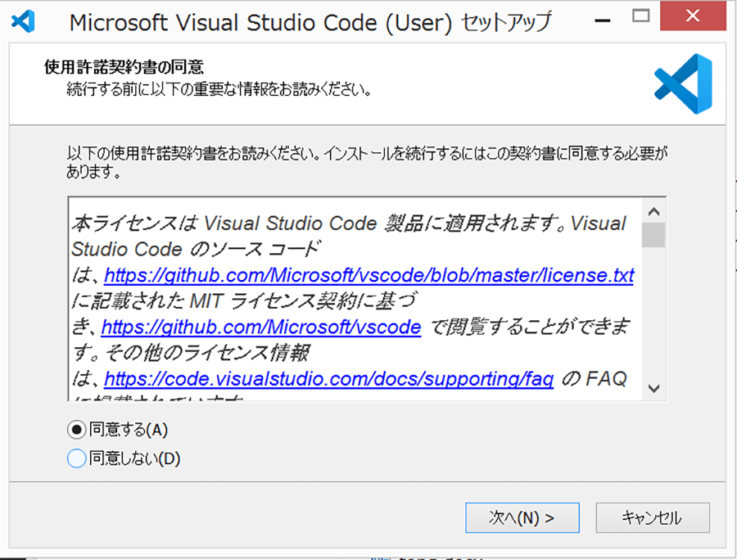737x560 pixels.
Task: Click the 次へ(N) > button
Action: [x=522, y=517]
